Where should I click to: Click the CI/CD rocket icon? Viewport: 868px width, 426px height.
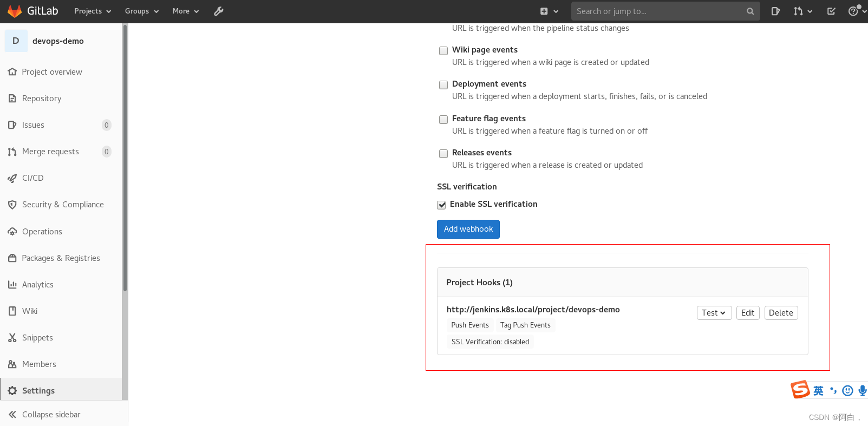[x=12, y=178]
